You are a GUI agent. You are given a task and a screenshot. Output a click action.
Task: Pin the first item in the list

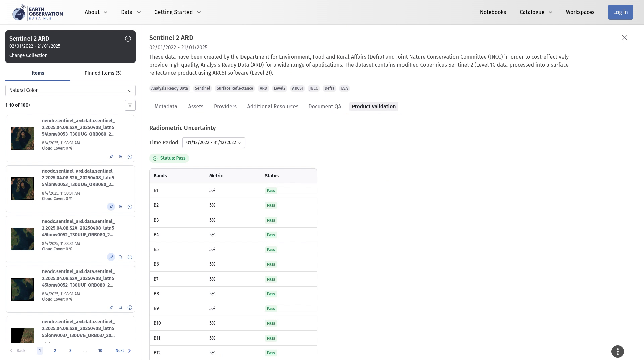point(111,157)
